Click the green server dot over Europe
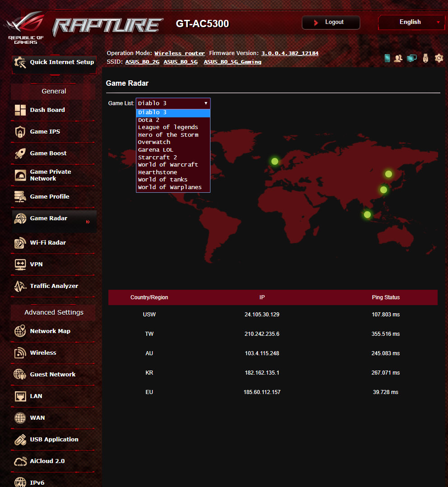This screenshot has width=448, height=487. click(275, 161)
